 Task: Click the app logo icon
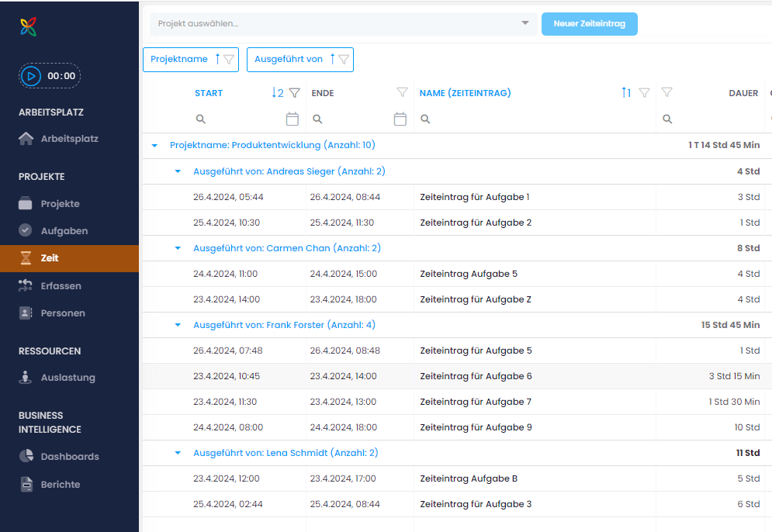tap(29, 27)
